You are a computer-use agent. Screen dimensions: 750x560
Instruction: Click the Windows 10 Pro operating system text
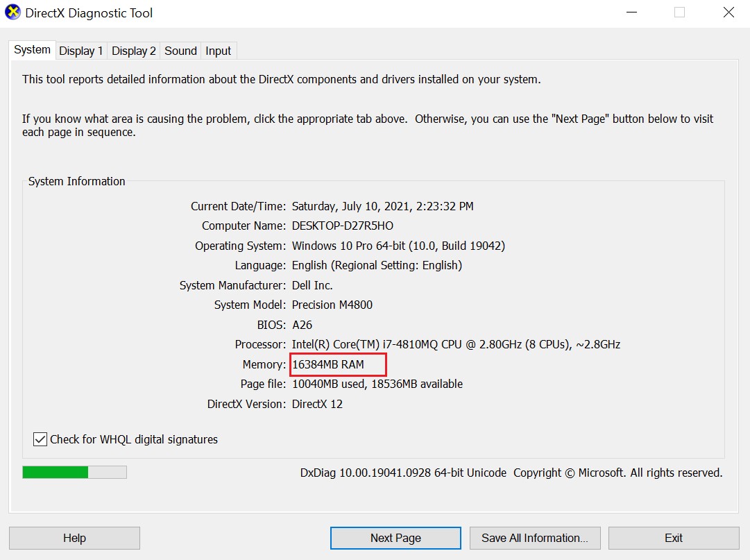pyautogui.click(x=398, y=246)
